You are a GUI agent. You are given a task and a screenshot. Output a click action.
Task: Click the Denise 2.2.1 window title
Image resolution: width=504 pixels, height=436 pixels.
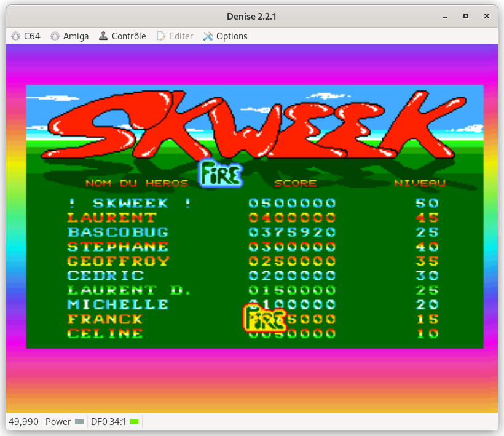tap(251, 17)
